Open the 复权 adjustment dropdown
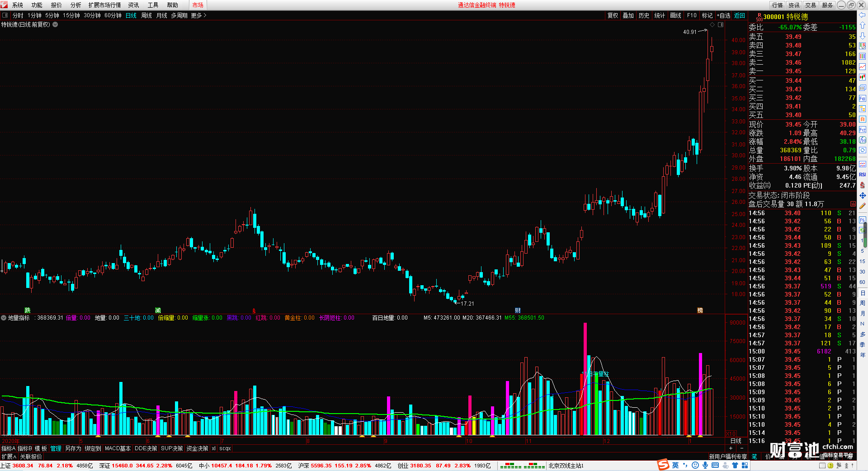Viewport: 868px width, 471px height. 613,15
